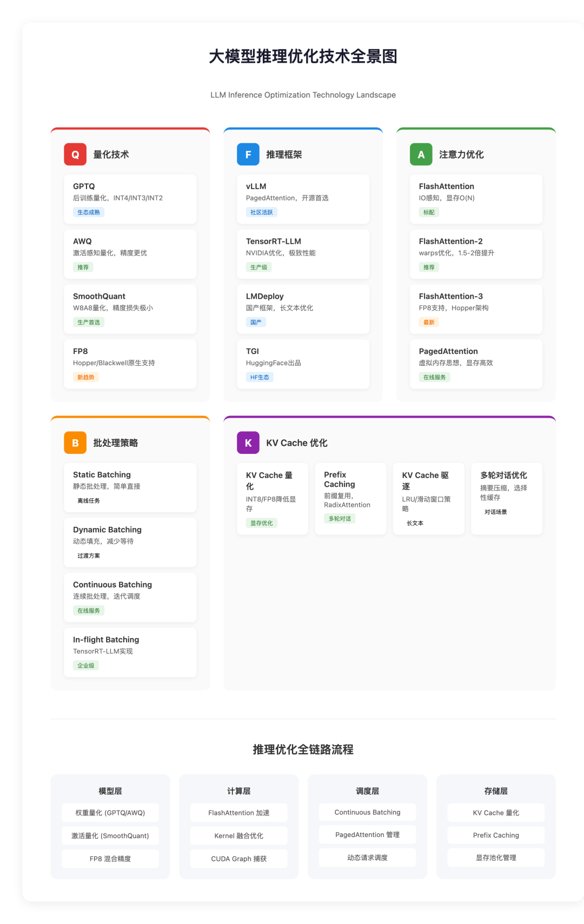Select the TensorRT-LLM card title
This screenshot has width=584, height=924.
point(274,242)
